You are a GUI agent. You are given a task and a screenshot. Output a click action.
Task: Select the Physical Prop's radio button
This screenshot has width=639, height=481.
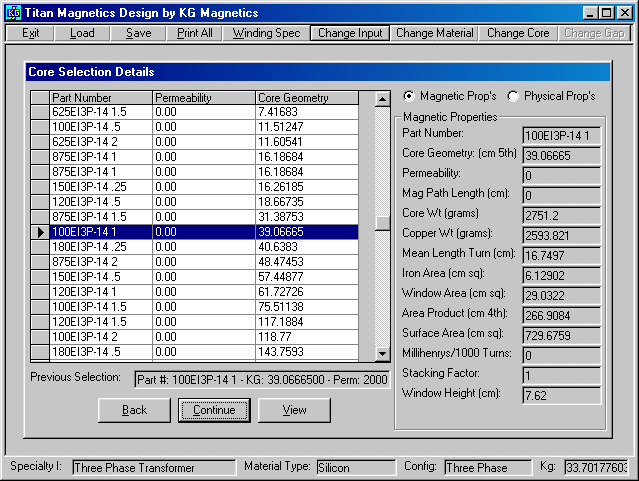coord(513,96)
